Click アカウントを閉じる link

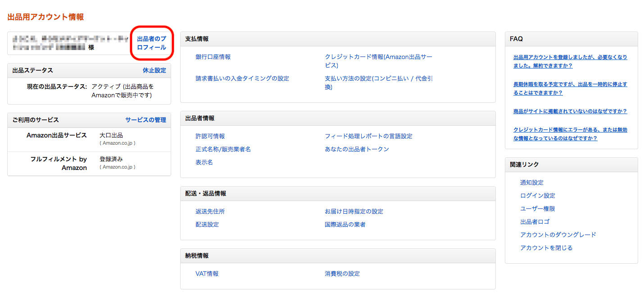[x=546, y=248]
